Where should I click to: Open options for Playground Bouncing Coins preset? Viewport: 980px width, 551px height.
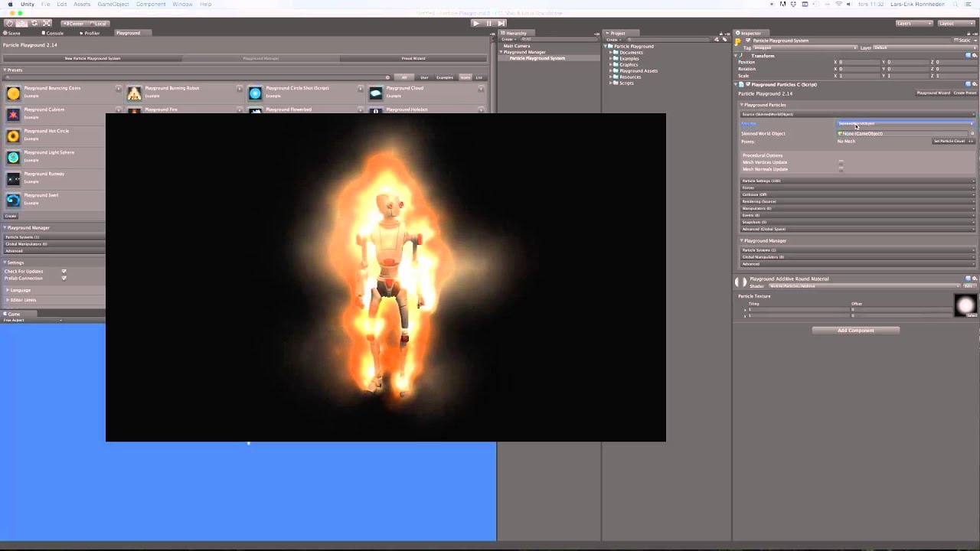coord(118,89)
